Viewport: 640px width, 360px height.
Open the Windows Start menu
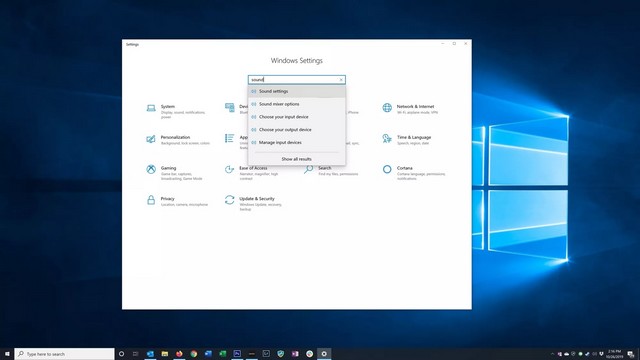(7, 354)
